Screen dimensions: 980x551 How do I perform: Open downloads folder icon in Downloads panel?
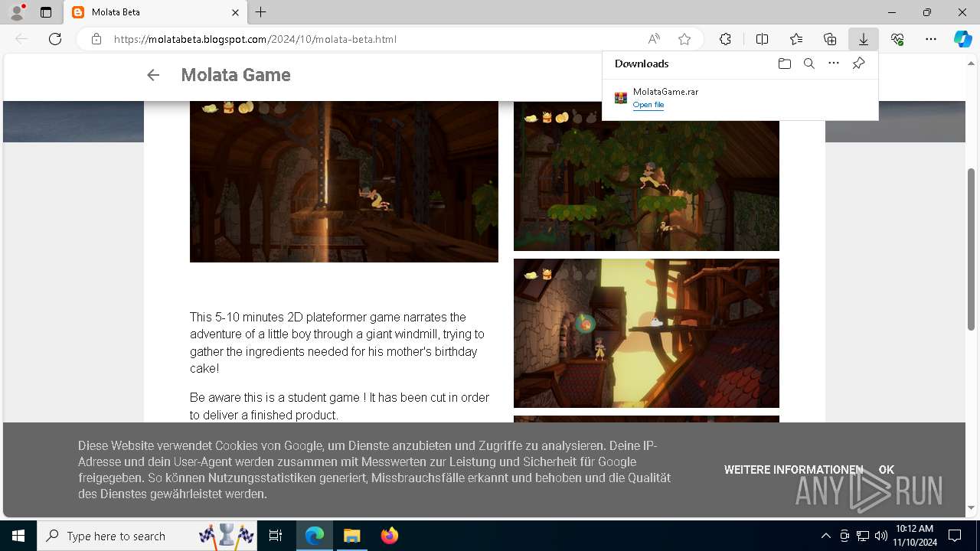point(784,64)
